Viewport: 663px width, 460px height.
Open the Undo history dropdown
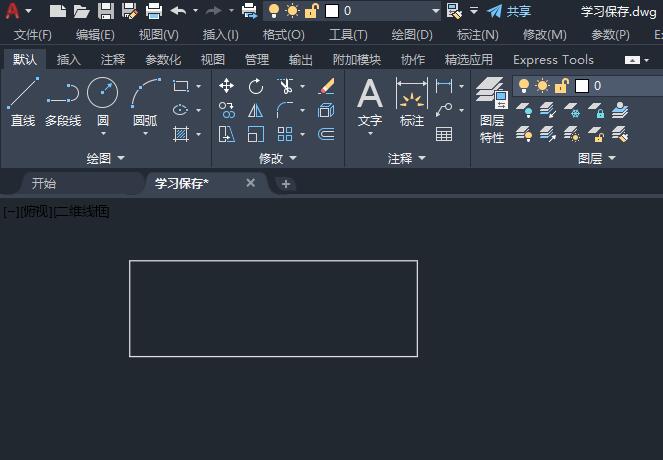tap(195, 11)
